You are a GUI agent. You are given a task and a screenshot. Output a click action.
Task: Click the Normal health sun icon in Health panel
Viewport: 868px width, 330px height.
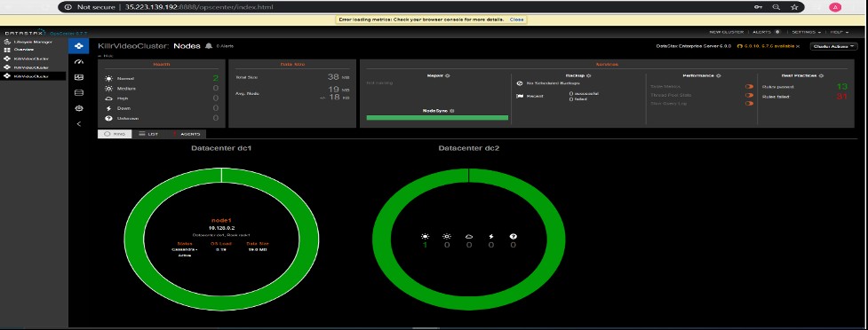coord(109,78)
